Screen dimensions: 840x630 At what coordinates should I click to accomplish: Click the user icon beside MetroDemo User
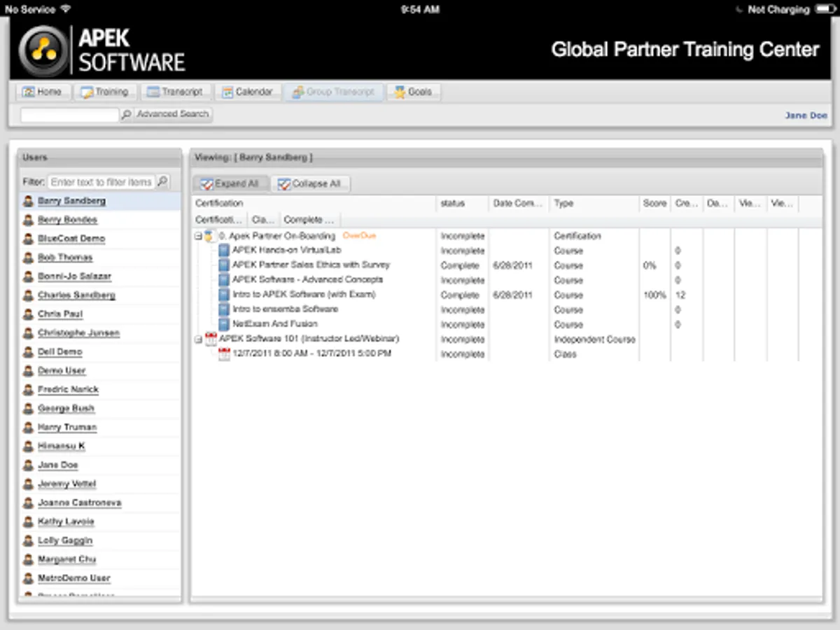point(28,579)
